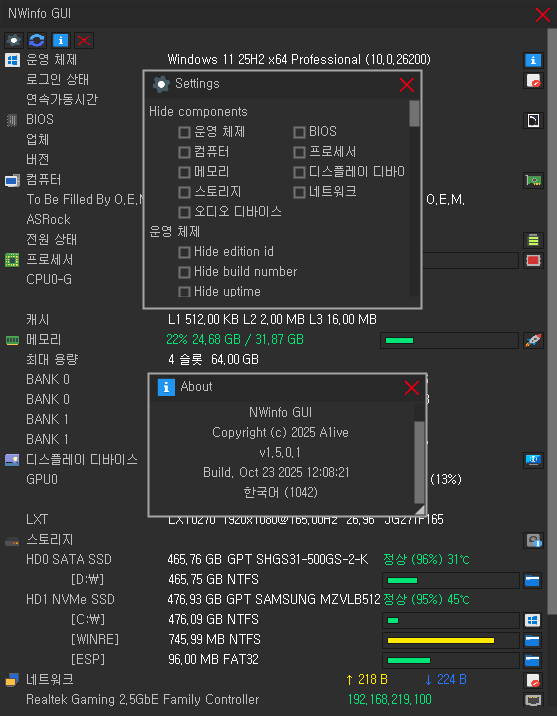This screenshot has width=557, height=716.
Task: Click the HD0 SATA SSD row label
Action: point(69,559)
